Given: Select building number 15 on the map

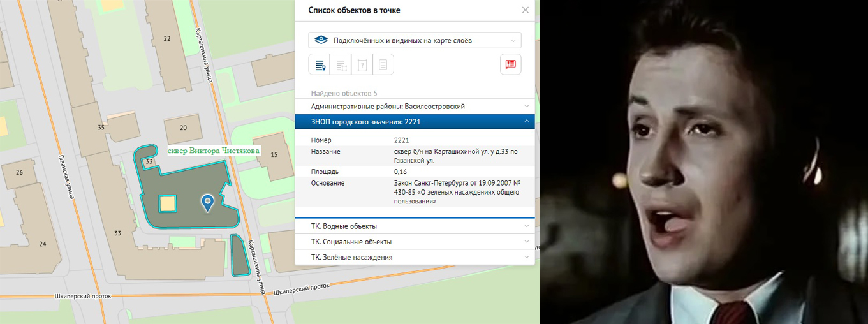Looking at the screenshot, I should coord(274,154).
